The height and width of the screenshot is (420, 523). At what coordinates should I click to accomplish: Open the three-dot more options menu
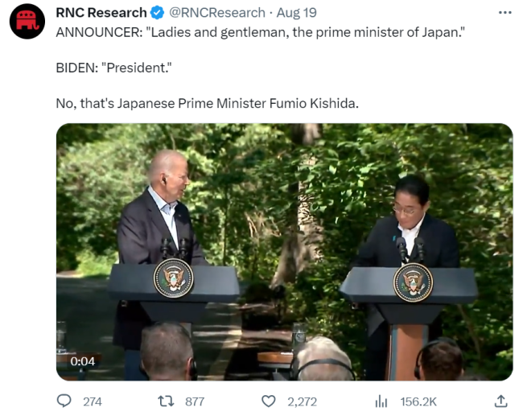504,12
